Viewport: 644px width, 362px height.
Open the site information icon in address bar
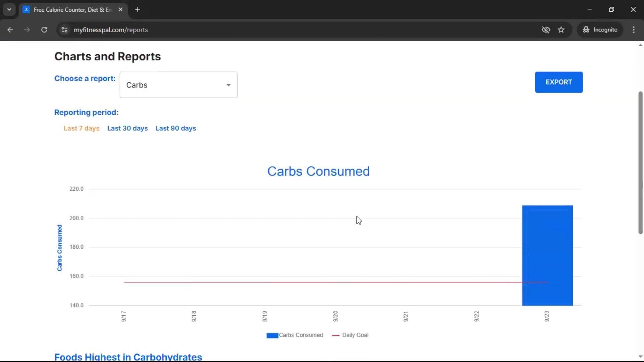(64, 30)
